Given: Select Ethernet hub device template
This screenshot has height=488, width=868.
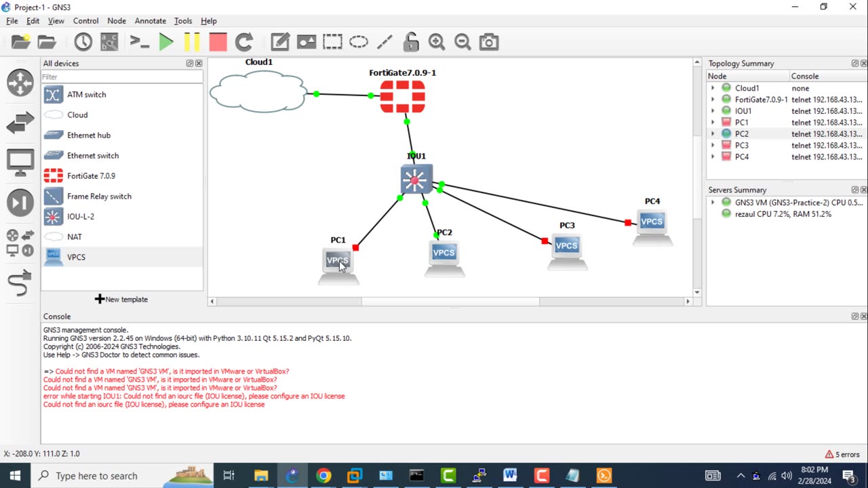Looking at the screenshot, I should pos(122,135).
